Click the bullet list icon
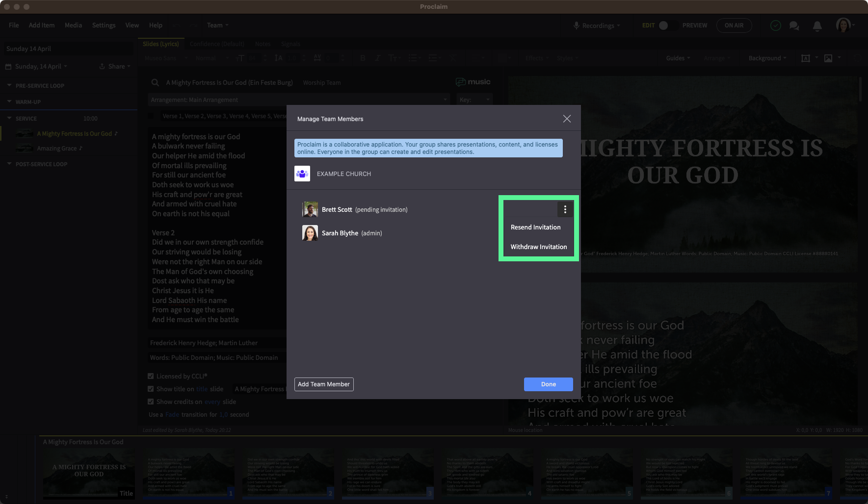This screenshot has height=504, width=868. pyautogui.click(x=413, y=58)
